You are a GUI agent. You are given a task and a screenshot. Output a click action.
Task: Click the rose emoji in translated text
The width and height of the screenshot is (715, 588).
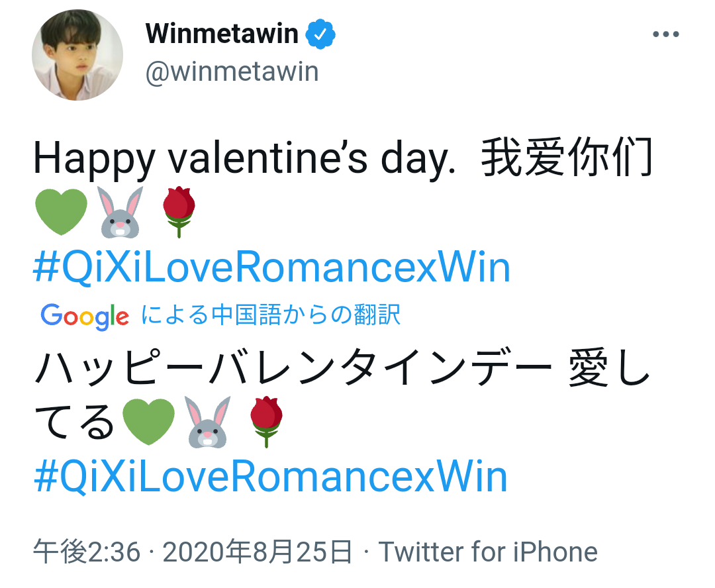click(x=265, y=422)
